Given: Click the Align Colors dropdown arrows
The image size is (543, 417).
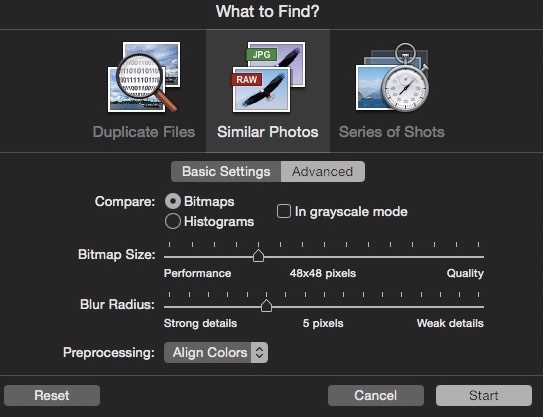Looking at the screenshot, I should 259,353.
